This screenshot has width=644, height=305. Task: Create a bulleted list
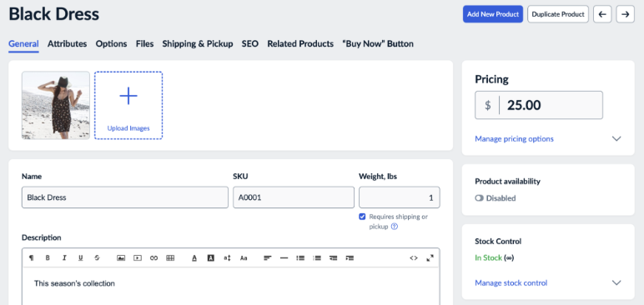(x=300, y=257)
